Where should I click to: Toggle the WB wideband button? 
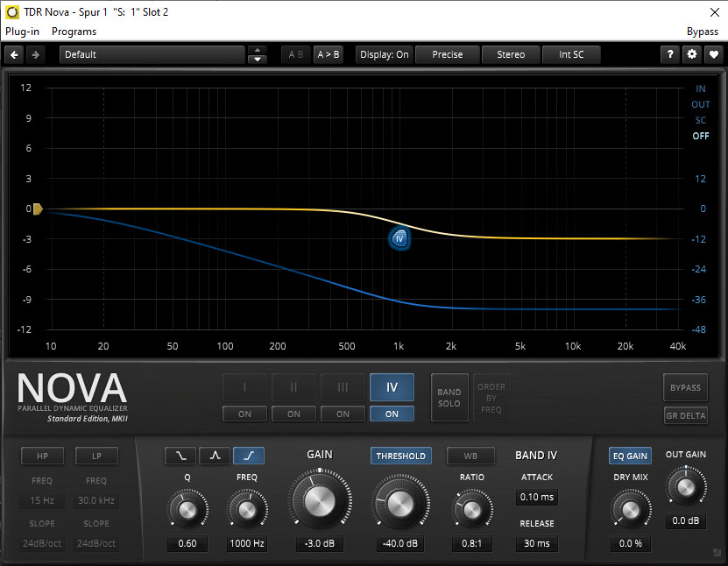click(470, 456)
